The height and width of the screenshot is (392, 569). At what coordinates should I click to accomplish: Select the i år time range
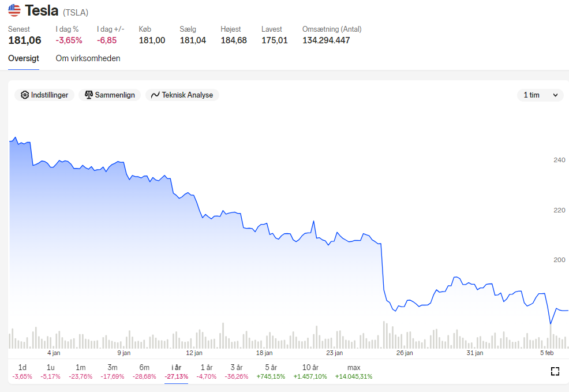point(177,372)
